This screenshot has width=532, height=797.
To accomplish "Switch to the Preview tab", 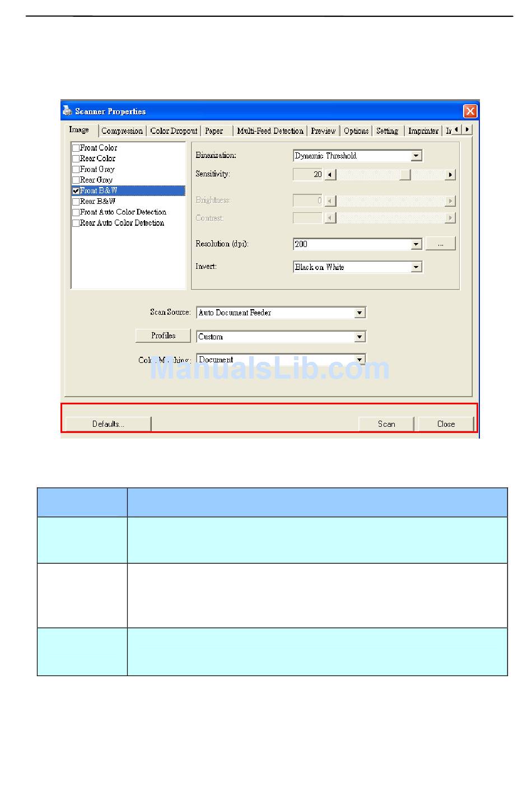I will (x=323, y=131).
